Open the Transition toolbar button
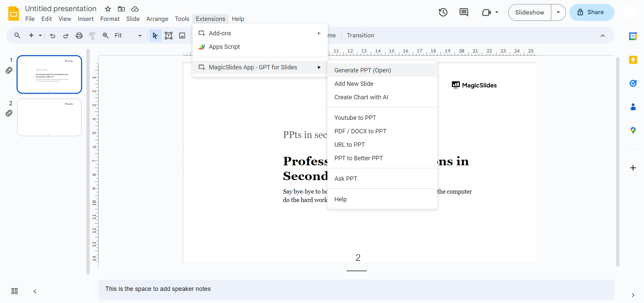The height and width of the screenshot is (303, 644). click(360, 35)
